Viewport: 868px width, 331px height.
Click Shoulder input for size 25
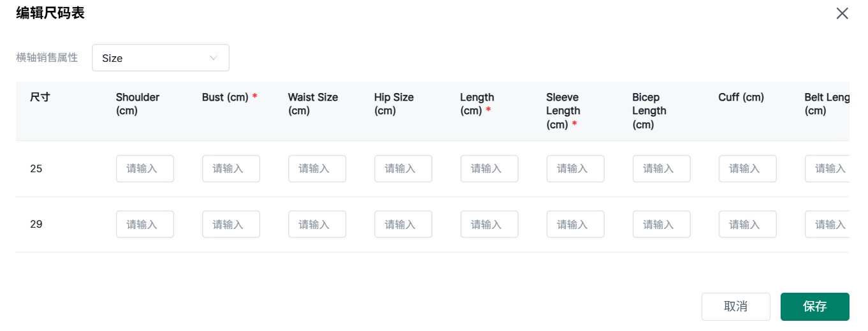pos(145,169)
